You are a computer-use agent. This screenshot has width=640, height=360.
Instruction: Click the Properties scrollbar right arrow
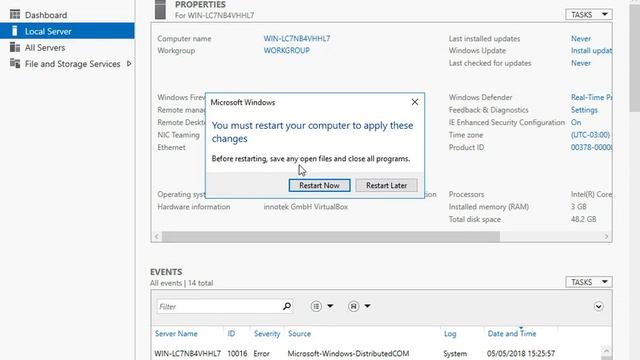606,236
